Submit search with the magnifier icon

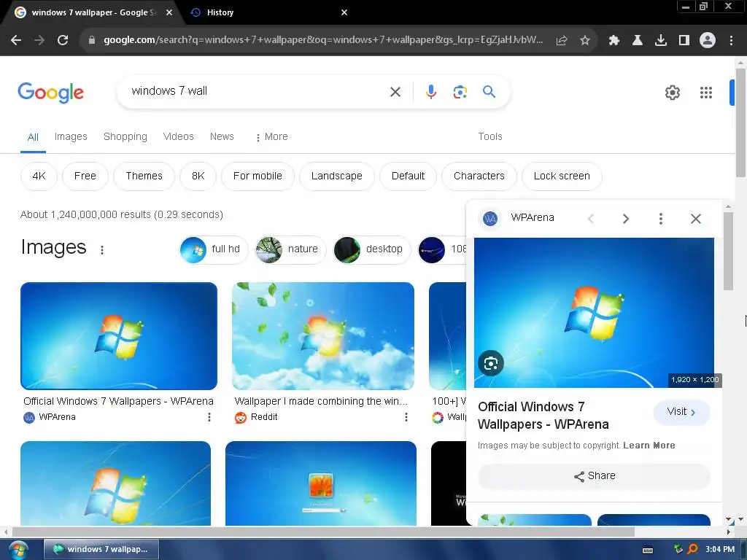(x=489, y=91)
